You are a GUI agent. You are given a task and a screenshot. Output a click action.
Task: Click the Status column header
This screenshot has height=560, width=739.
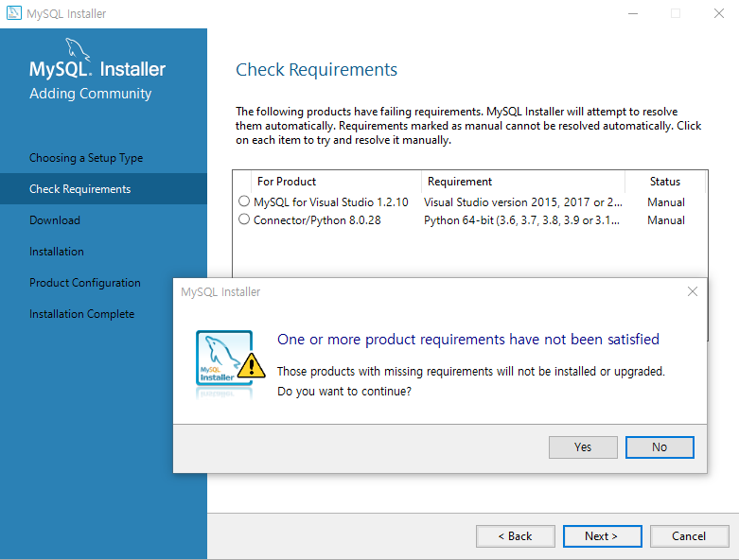[x=665, y=182]
